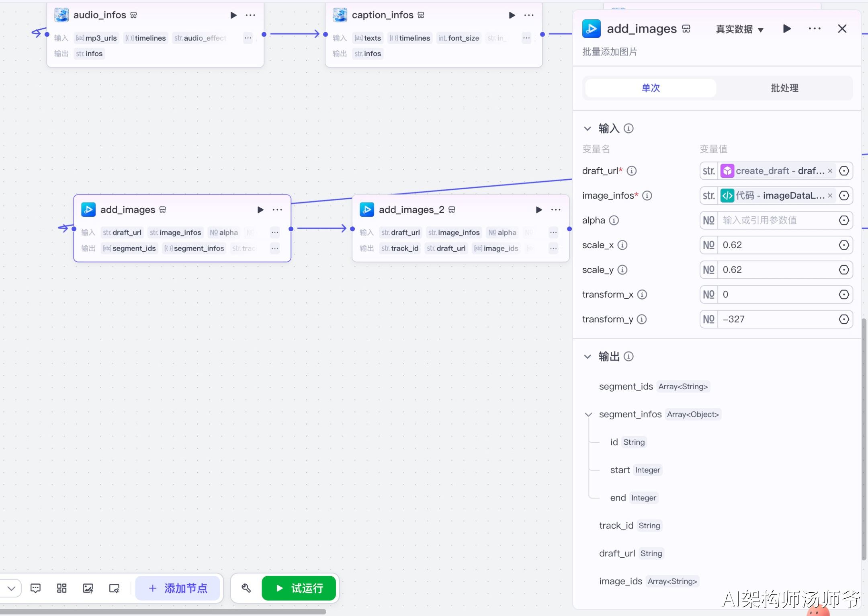Image resolution: width=868 pixels, height=616 pixels.
Task: Click the comment icon in bottom toolbar
Action: coord(35,588)
